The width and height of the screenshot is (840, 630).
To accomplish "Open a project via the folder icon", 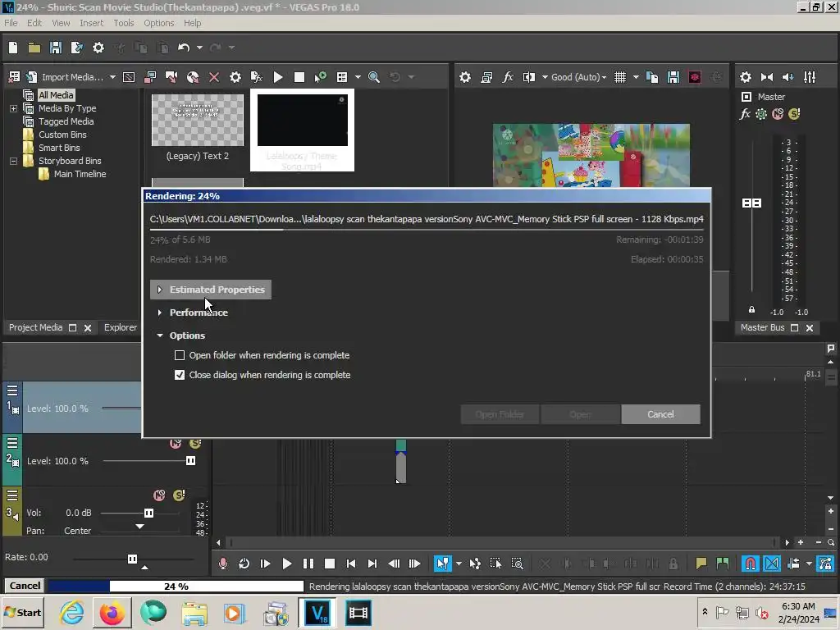I will (x=34, y=48).
